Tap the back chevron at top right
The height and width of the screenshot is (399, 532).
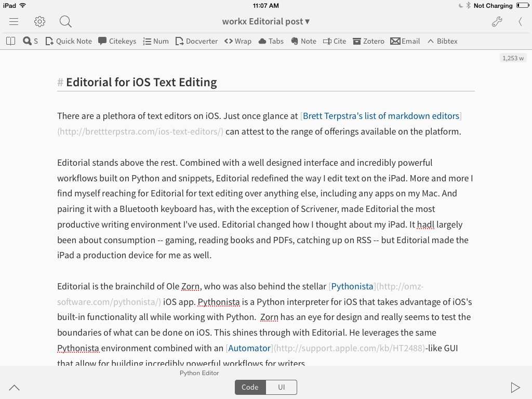(520, 22)
